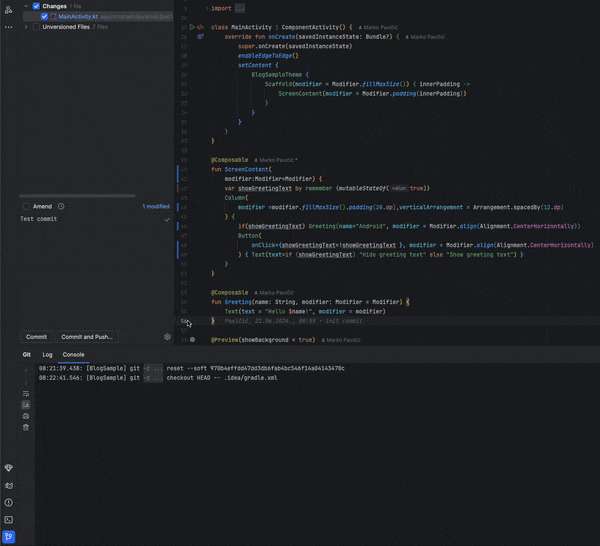Check the Unversioned Files checkbox

pyautogui.click(x=36, y=27)
